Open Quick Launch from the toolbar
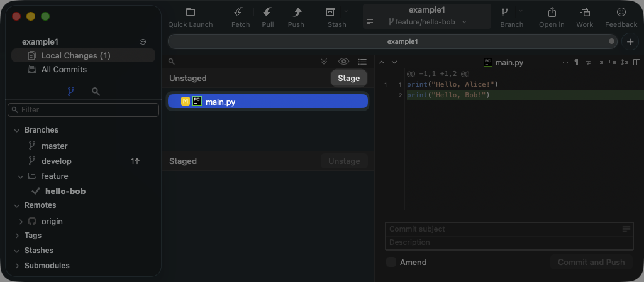The image size is (644, 282). click(x=191, y=13)
